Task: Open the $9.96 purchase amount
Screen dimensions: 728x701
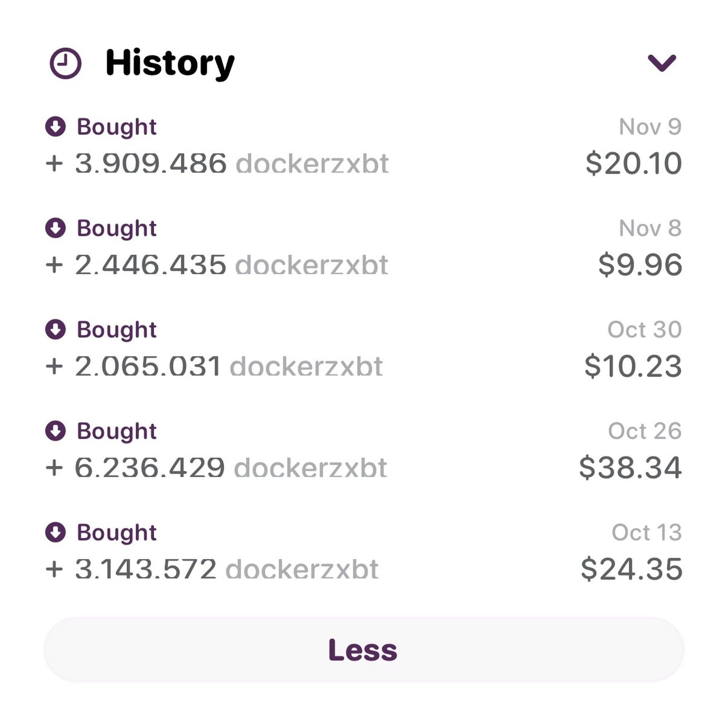Action: (x=640, y=265)
